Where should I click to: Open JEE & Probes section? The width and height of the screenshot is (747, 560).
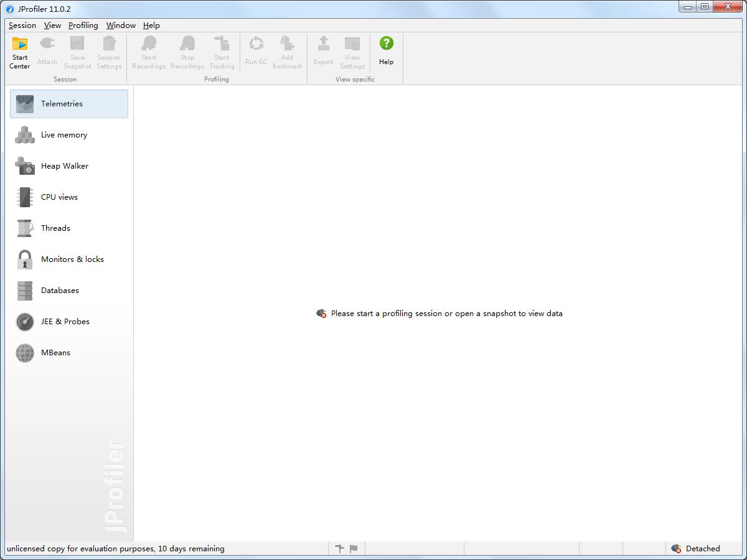tap(69, 322)
